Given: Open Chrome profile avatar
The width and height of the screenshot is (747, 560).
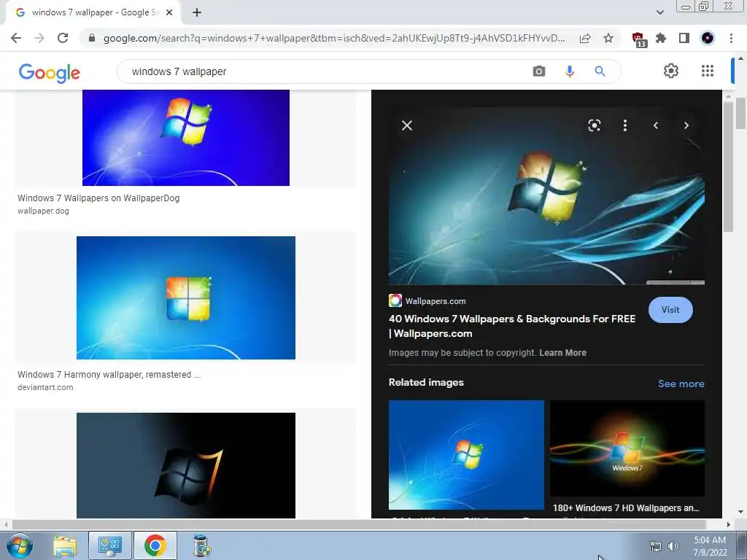Looking at the screenshot, I should click(708, 38).
